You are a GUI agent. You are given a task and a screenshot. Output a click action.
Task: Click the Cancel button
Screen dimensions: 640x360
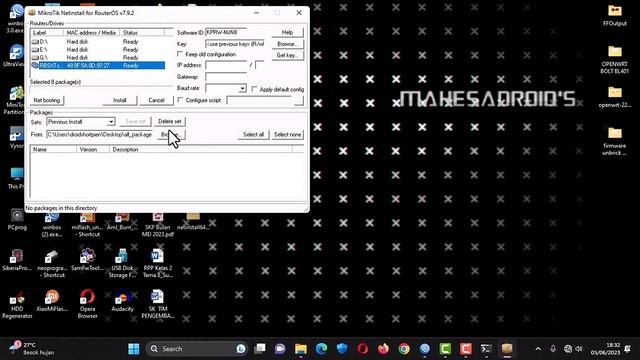156,100
